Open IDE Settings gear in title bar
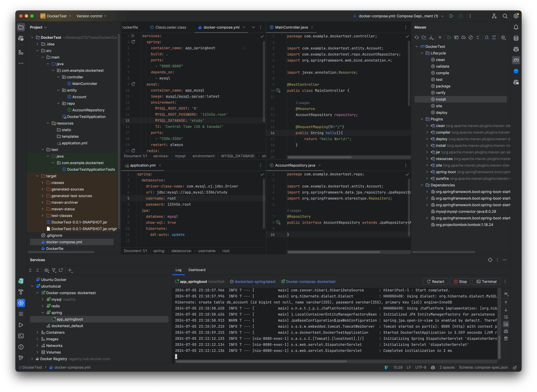The height and width of the screenshot is (392, 537). [x=516, y=16]
